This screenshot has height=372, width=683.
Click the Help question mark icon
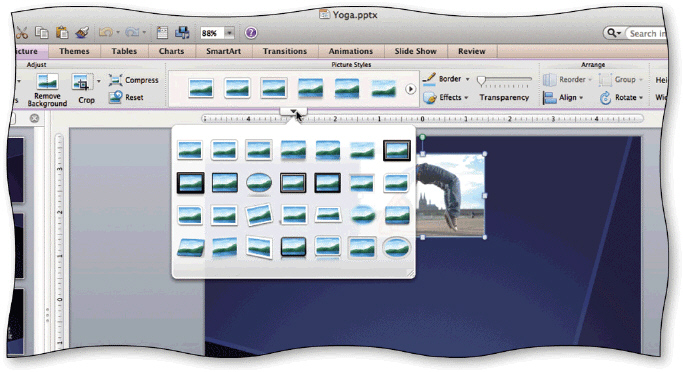pos(250,33)
